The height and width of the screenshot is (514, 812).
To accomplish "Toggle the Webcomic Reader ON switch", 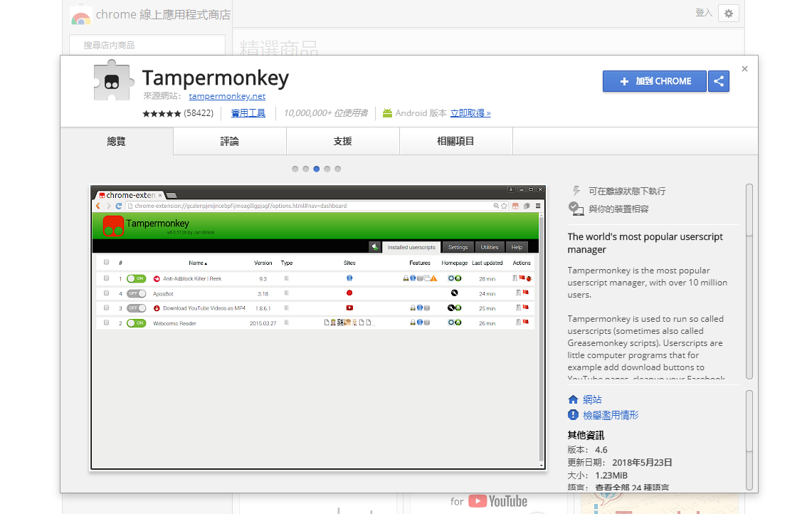I will (x=136, y=323).
